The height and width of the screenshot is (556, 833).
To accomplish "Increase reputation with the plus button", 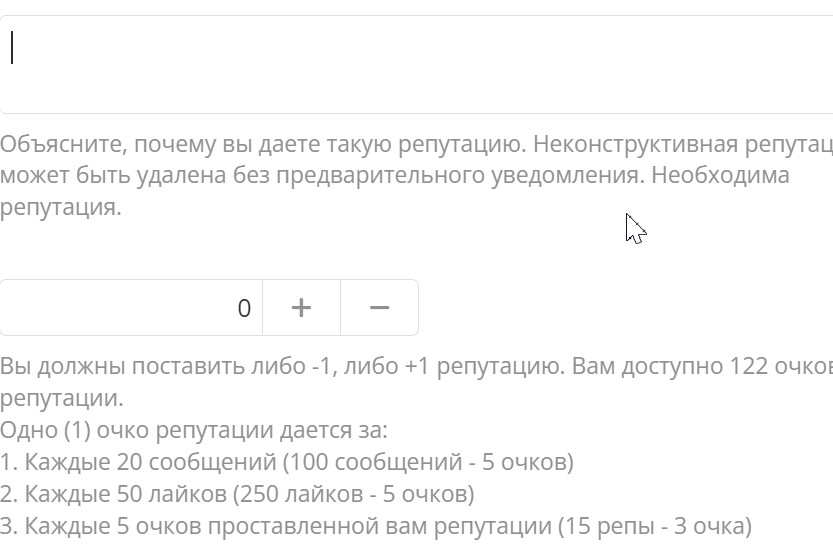I will point(301,307).
